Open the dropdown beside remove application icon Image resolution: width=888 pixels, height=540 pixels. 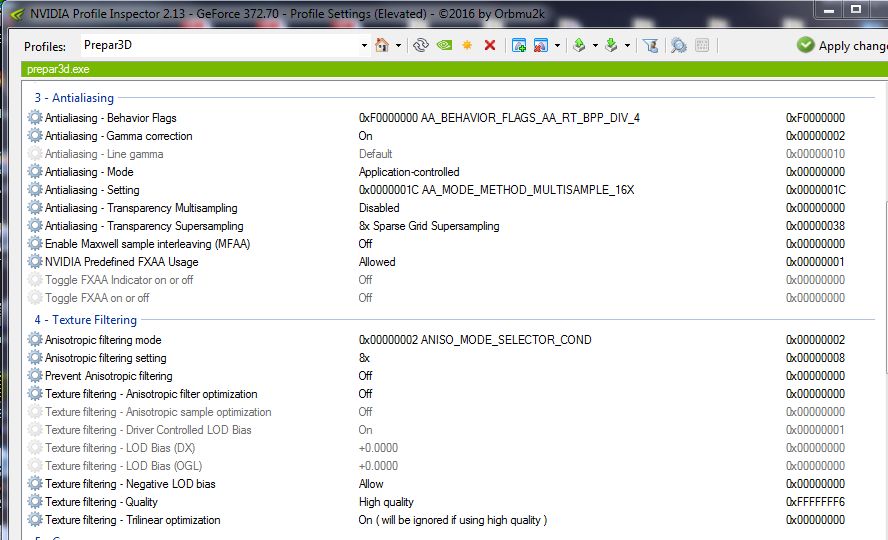tap(557, 45)
